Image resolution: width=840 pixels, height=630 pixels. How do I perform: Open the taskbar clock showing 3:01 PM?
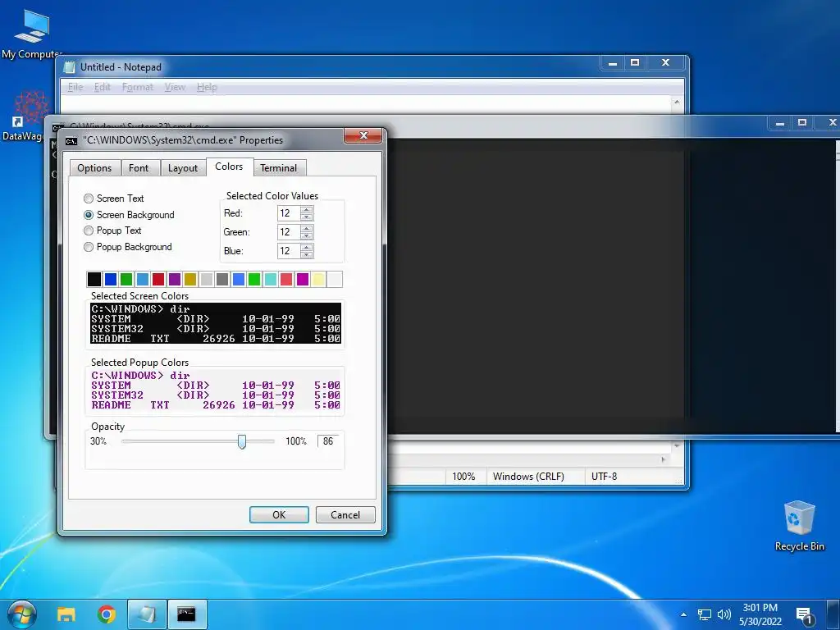pyautogui.click(x=760, y=614)
